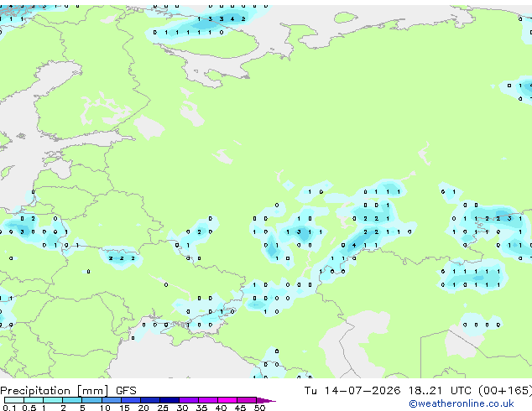The height and width of the screenshot is (411, 532).
Task: Click the 2–5 mm legend swatch
Action: coord(72,400)
